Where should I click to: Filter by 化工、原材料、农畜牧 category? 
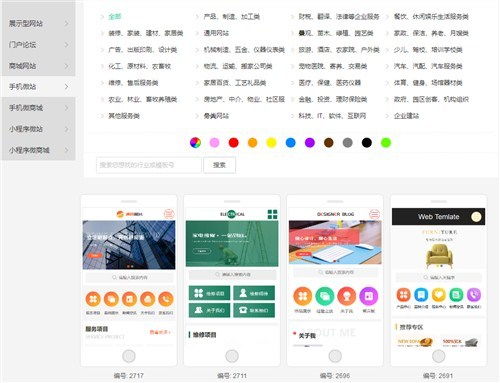click(140, 66)
